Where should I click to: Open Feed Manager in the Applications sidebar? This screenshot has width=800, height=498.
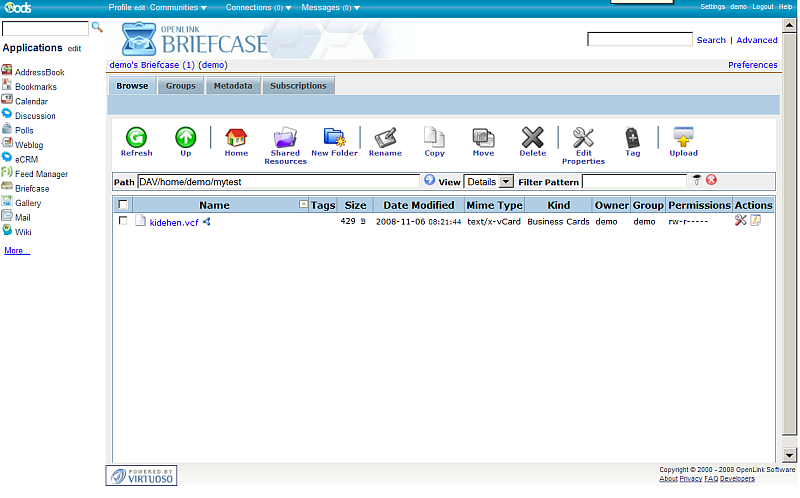[x=41, y=174]
